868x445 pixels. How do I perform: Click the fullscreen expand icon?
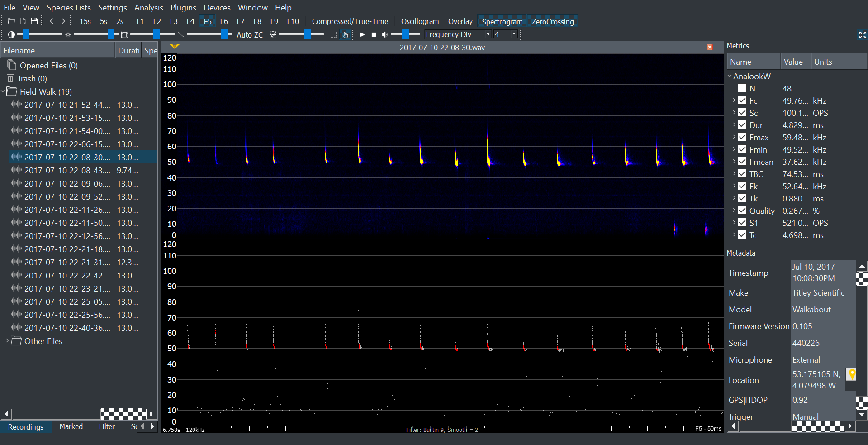tap(862, 35)
